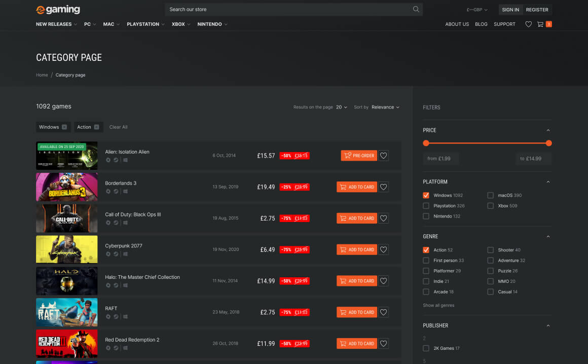Click the Windows platform icon under Borderlands 3
This screenshot has height=364, width=588.
[125, 191]
